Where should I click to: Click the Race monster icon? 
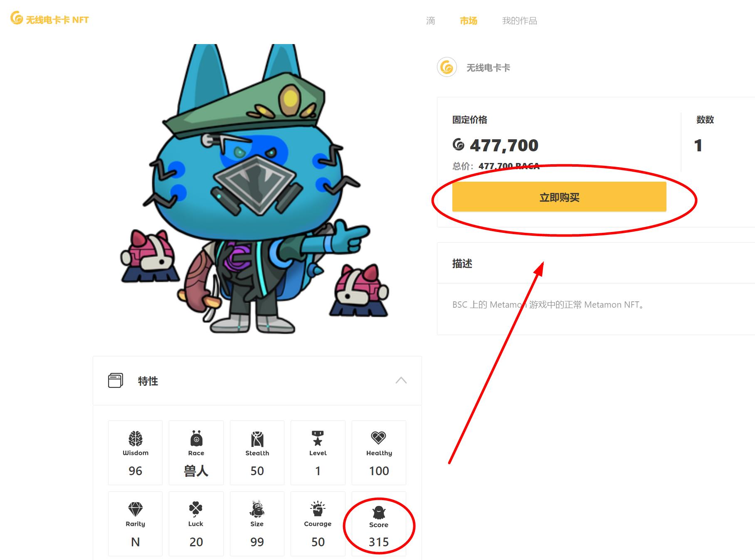point(196,438)
